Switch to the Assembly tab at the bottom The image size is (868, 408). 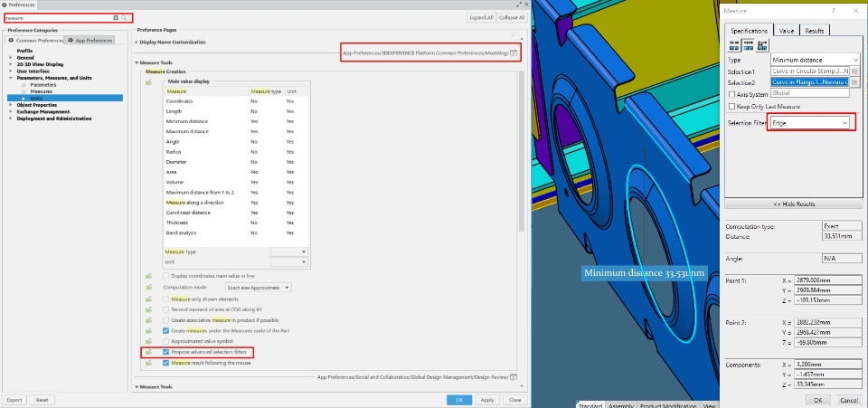pyautogui.click(x=622, y=405)
